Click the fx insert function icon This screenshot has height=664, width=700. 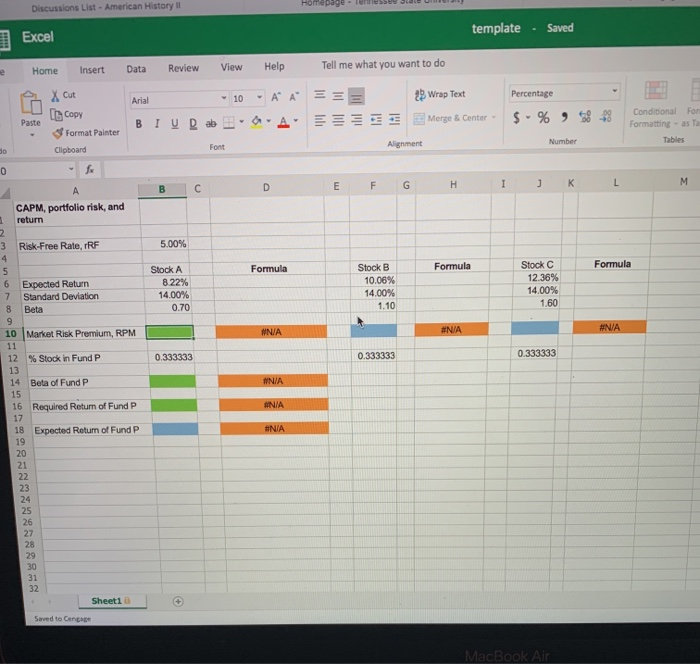tap(89, 169)
